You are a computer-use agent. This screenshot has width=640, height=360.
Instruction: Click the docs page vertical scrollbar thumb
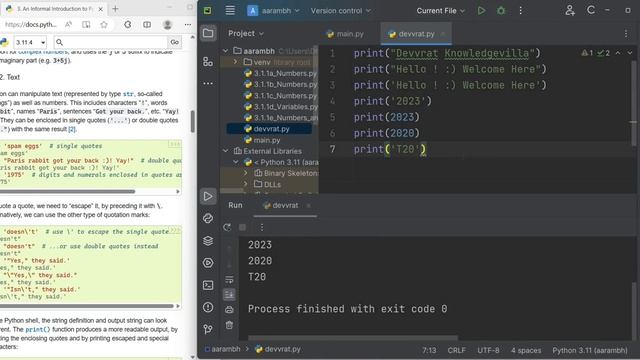[x=193, y=122]
